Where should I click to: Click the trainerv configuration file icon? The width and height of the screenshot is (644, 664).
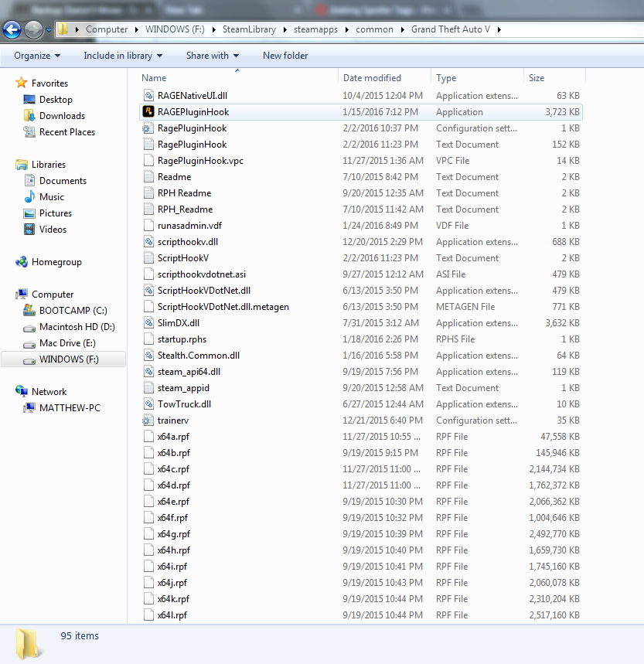pos(148,421)
